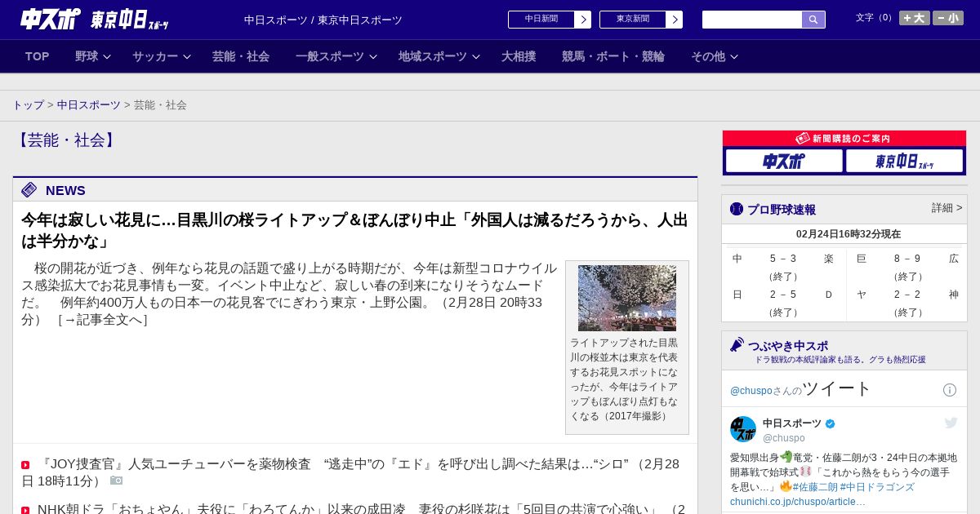The width and height of the screenshot is (980, 514).
Task: Open the 競馬・ボート・競輪 menu item
Action: pyautogui.click(x=613, y=56)
